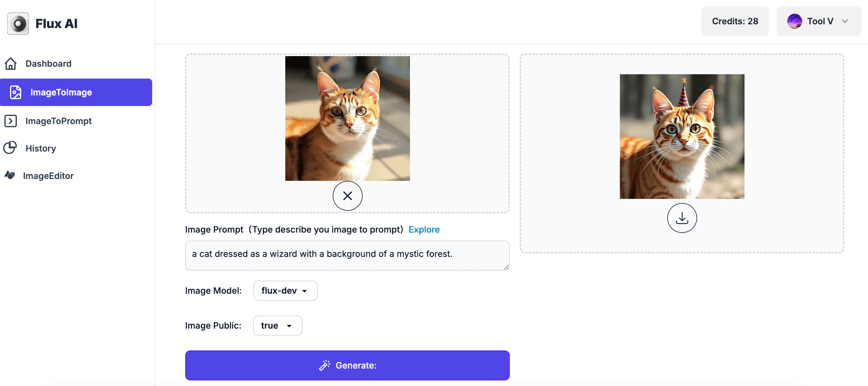Click the Generate button
The image size is (868, 386).
(x=348, y=365)
